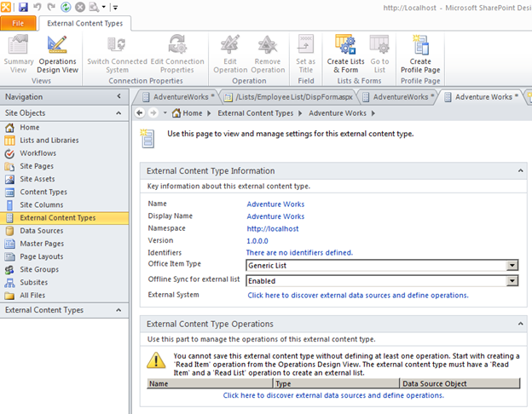
Task: Click the green Refresh icon in title bar
Action: point(66,7)
